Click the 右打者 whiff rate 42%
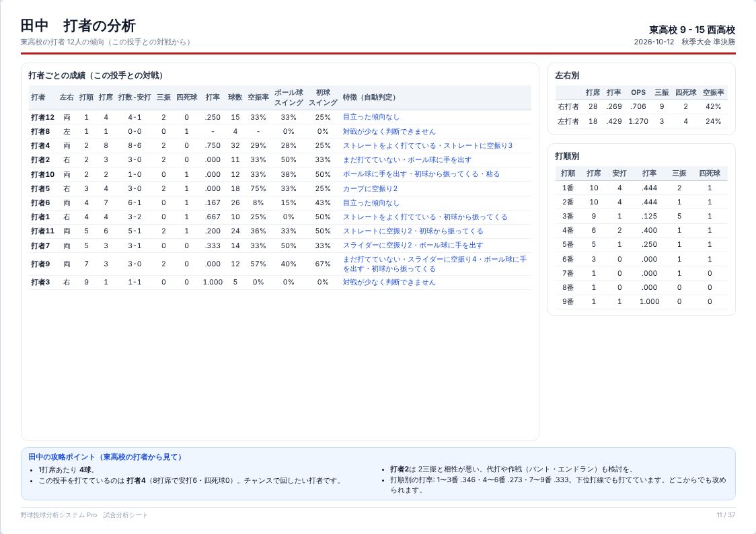The height and width of the screenshot is (534, 756). point(714,107)
